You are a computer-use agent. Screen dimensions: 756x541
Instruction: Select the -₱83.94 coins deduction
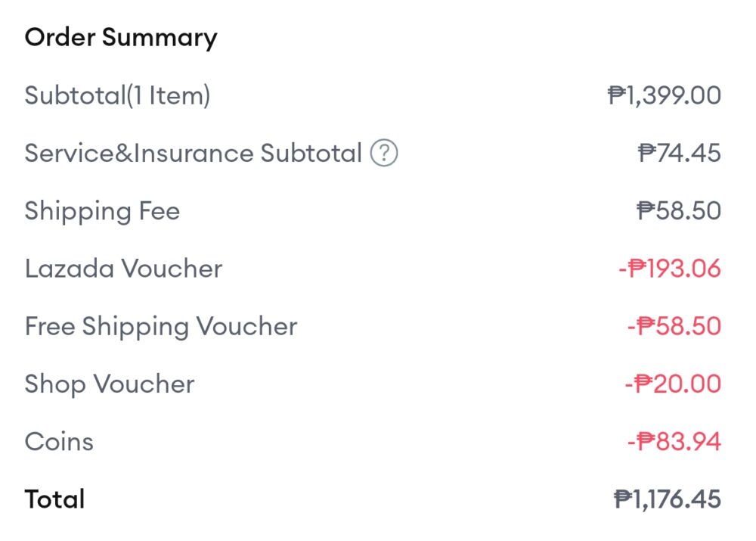[674, 442]
